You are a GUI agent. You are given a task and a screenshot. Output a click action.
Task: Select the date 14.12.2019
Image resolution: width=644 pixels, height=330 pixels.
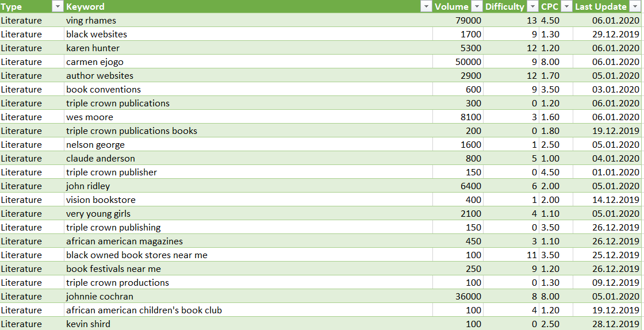[x=616, y=200]
